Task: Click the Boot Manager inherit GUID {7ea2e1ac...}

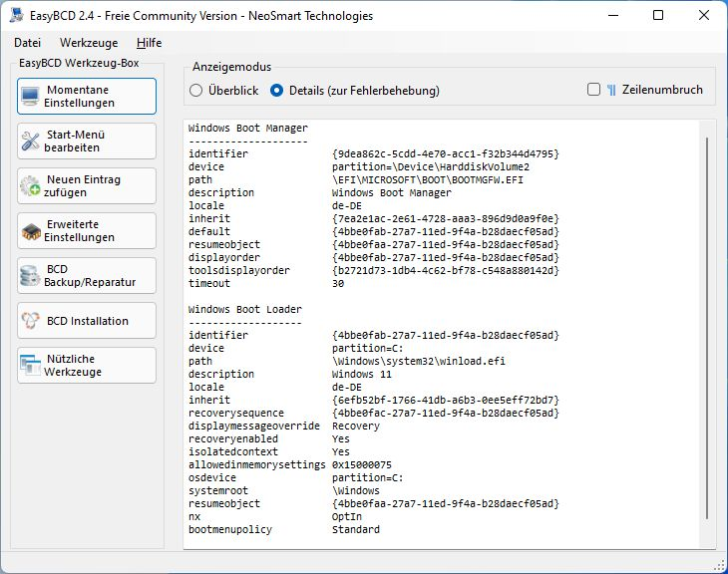Action: pos(445,218)
